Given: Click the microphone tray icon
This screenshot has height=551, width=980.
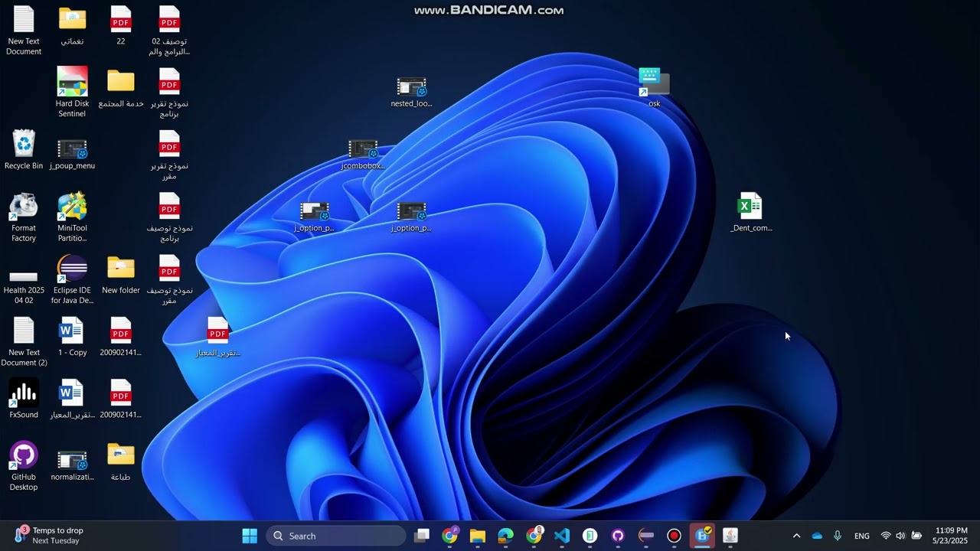Looking at the screenshot, I should (x=838, y=536).
